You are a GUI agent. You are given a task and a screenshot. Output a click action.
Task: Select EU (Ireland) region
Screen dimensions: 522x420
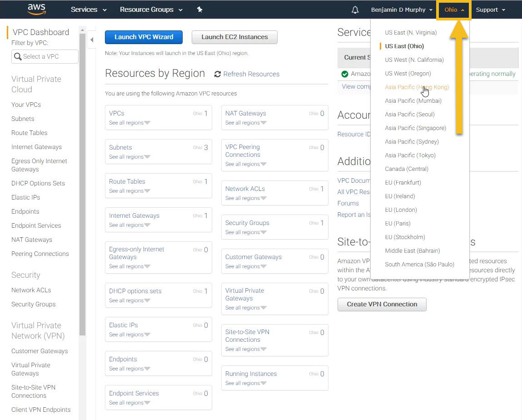400,196
